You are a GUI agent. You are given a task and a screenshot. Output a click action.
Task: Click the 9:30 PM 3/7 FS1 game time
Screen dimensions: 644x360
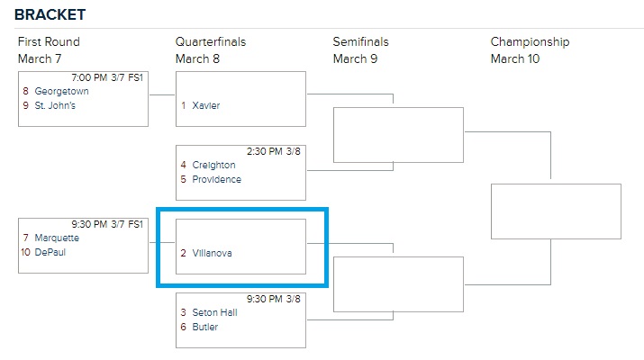(x=108, y=225)
